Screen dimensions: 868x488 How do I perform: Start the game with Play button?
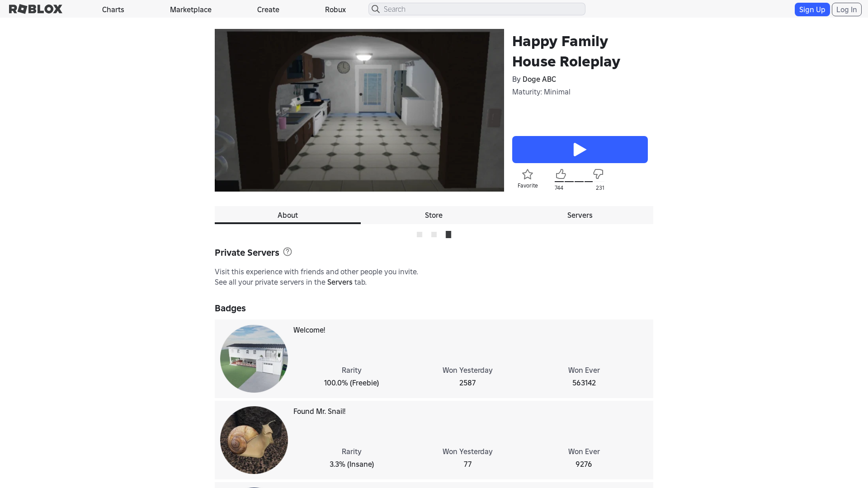(580, 150)
